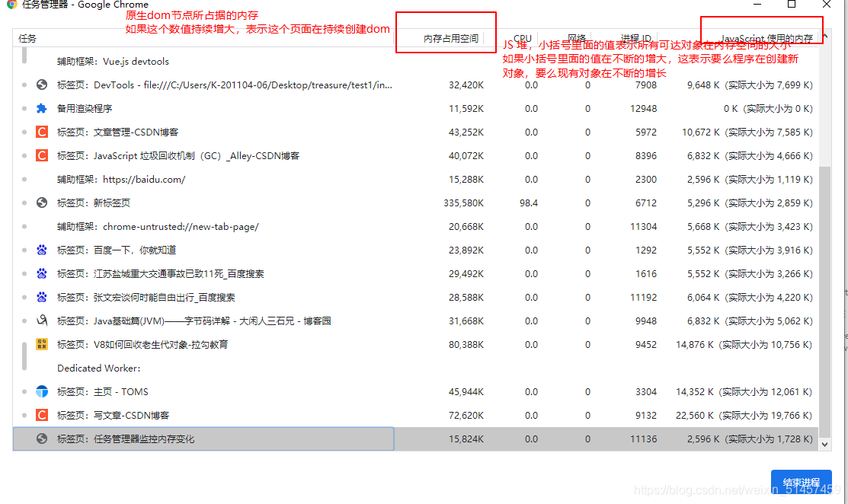Select row Java基础篇(JVM)——字节码详解
848x504 pixels.
click(x=415, y=321)
